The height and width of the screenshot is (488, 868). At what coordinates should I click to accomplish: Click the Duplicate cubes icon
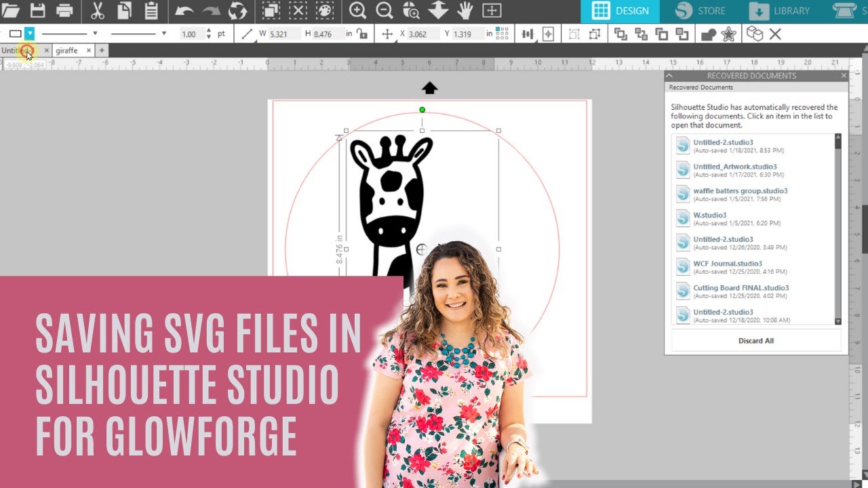[755, 34]
